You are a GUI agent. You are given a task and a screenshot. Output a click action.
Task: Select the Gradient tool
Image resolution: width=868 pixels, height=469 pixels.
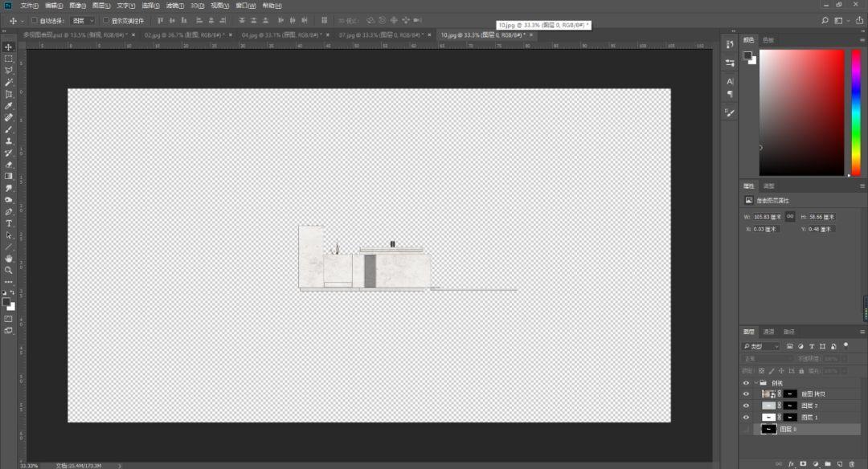tap(8, 177)
